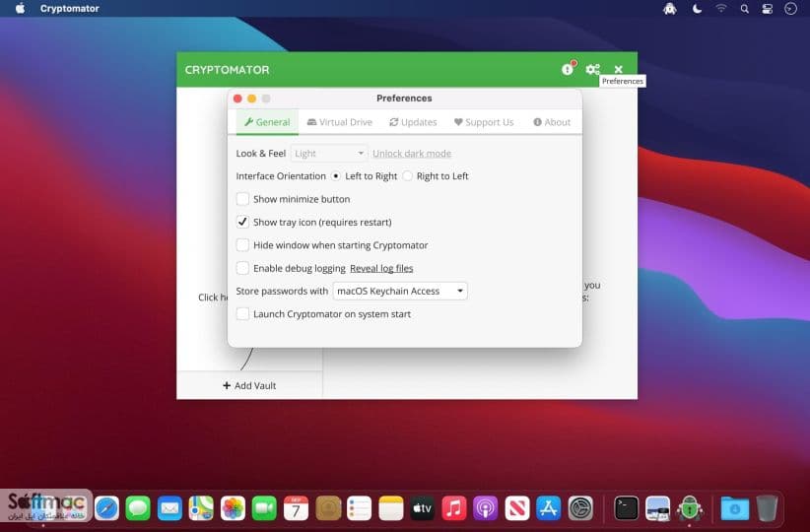This screenshot has height=532, width=810.
Task: Open Mail from the dock
Action: click(169, 508)
